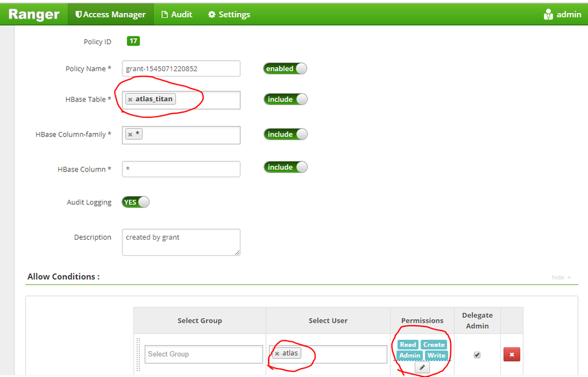The width and height of the screenshot is (588, 377).
Task: Click the Policy Name label
Action: click(88, 69)
